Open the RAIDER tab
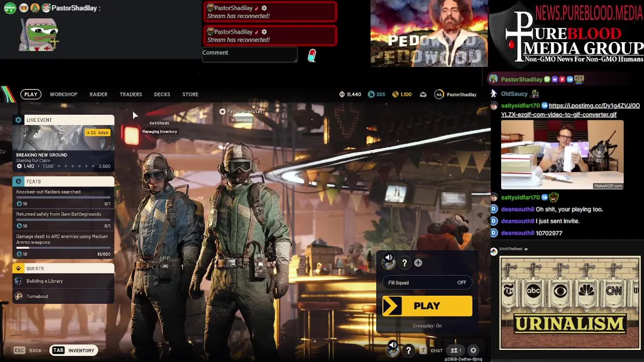The image size is (644, 362). [x=98, y=94]
